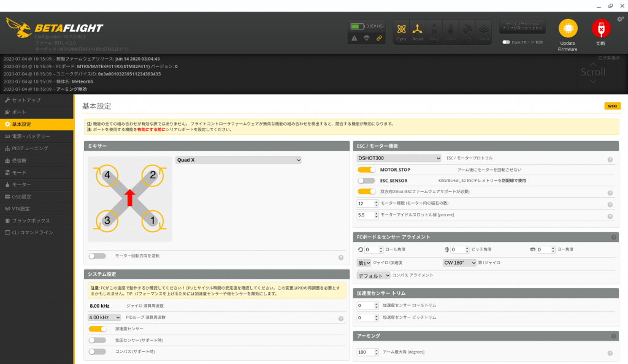
Task: Enable the ESC_SENSOR switch
Action: (367, 181)
